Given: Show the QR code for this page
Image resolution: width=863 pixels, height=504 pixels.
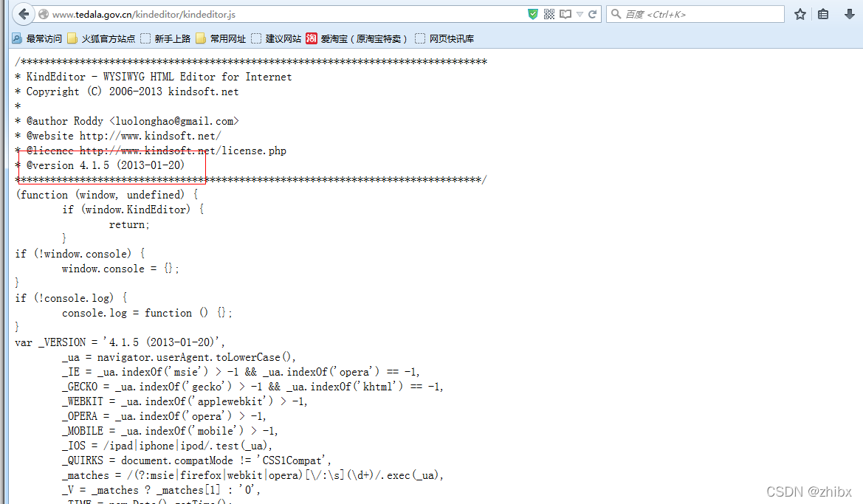Looking at the screenshot, I should point(549,14).
